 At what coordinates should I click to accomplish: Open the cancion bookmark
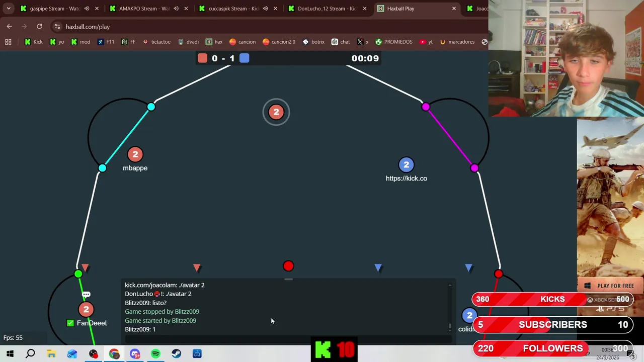[243, 42]
